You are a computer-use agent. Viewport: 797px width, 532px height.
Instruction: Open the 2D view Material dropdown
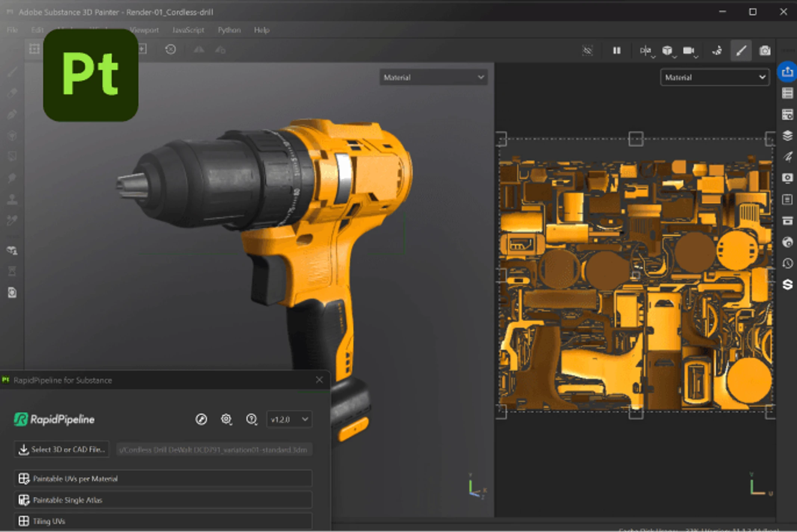(x=714, y=77)
